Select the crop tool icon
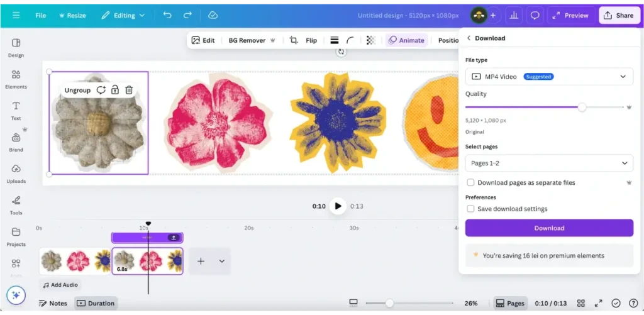This screenshot has height=315, width=644. pyautogui.click(x=294, y=40)
